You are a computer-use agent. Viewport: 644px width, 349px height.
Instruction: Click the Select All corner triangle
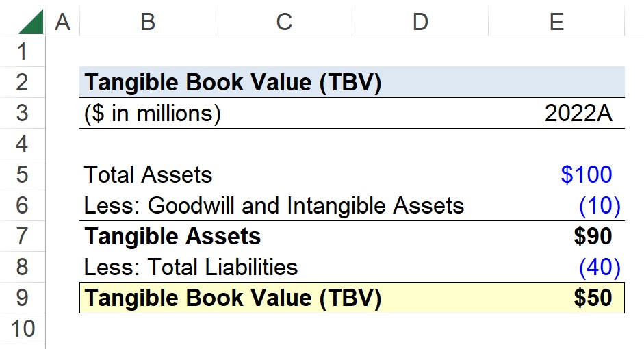(x=31, y=21)
